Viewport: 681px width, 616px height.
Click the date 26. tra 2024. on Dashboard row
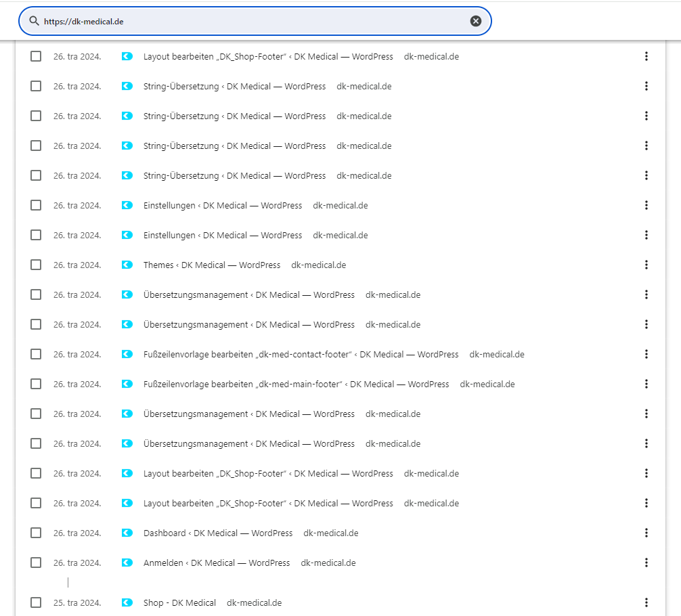pyautogui.click(x=77, y=533)
